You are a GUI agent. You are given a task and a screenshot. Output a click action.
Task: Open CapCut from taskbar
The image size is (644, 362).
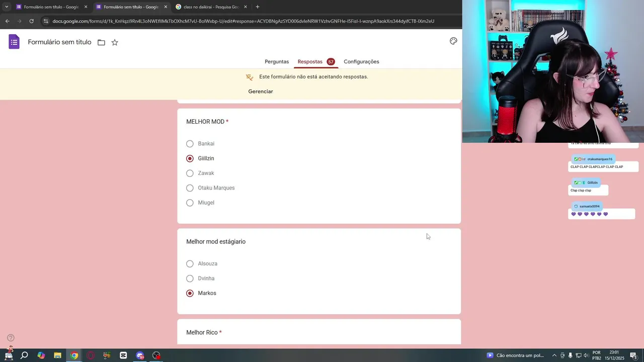[123, 355]
